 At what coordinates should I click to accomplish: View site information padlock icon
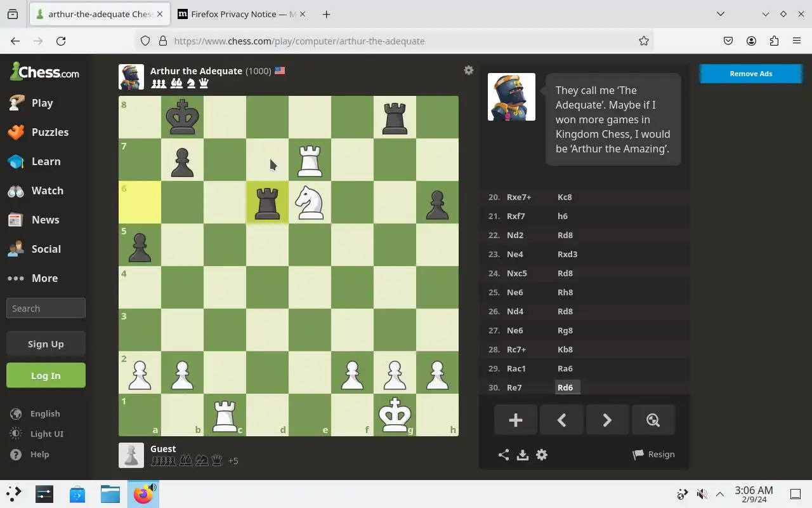(162, 41)
